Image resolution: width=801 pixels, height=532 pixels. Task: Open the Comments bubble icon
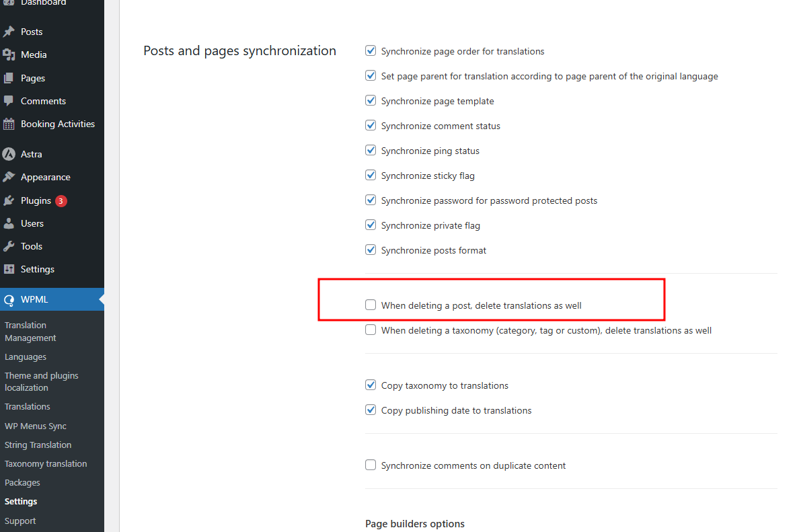[9, 101]
